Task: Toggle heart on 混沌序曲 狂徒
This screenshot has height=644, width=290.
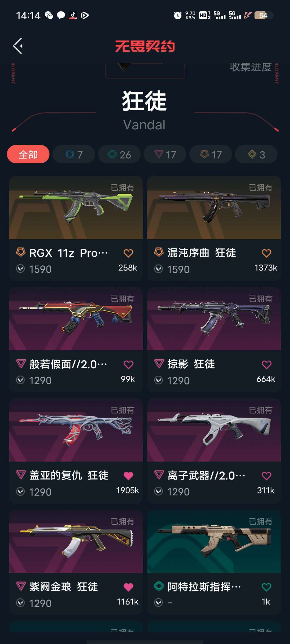Action: [x=266, y=253]
